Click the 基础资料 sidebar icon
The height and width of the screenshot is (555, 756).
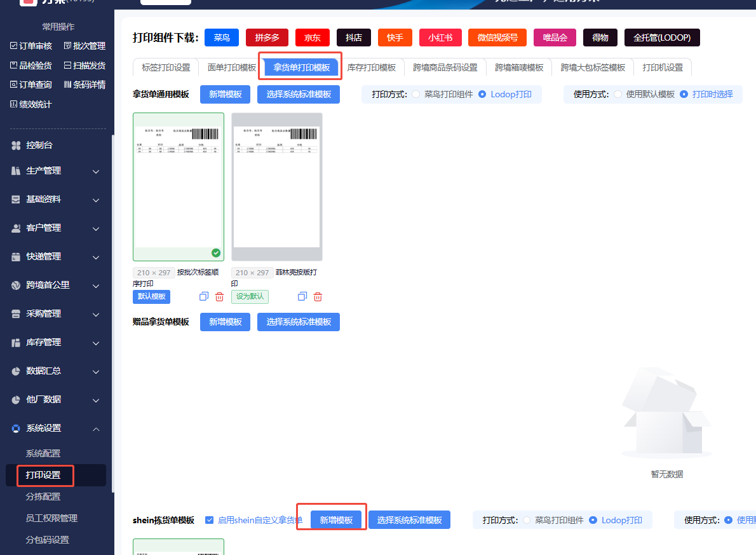tap(16, 200)
